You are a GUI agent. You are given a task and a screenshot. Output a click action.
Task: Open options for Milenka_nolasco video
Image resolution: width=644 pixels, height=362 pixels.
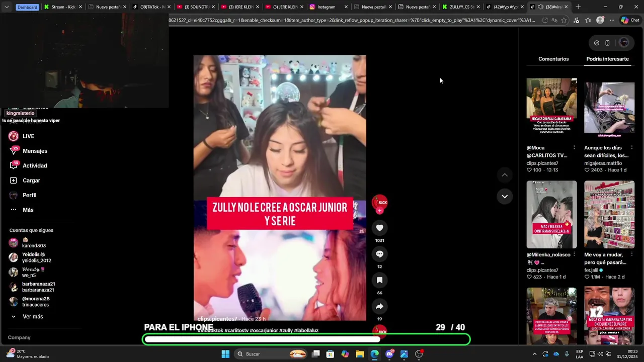pyautogui.click(x=574, y=254)
